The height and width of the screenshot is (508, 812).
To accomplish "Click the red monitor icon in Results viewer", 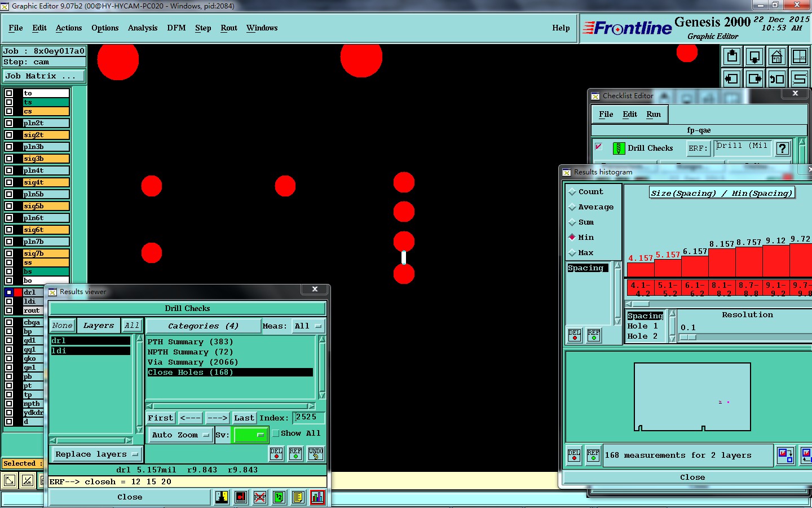I will pyautogui.click(x=241, y=497).
